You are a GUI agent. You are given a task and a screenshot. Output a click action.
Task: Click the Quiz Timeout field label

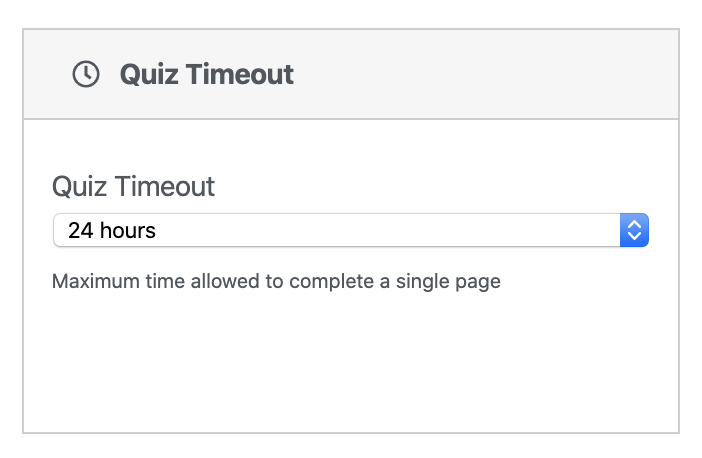coord(133,186)
